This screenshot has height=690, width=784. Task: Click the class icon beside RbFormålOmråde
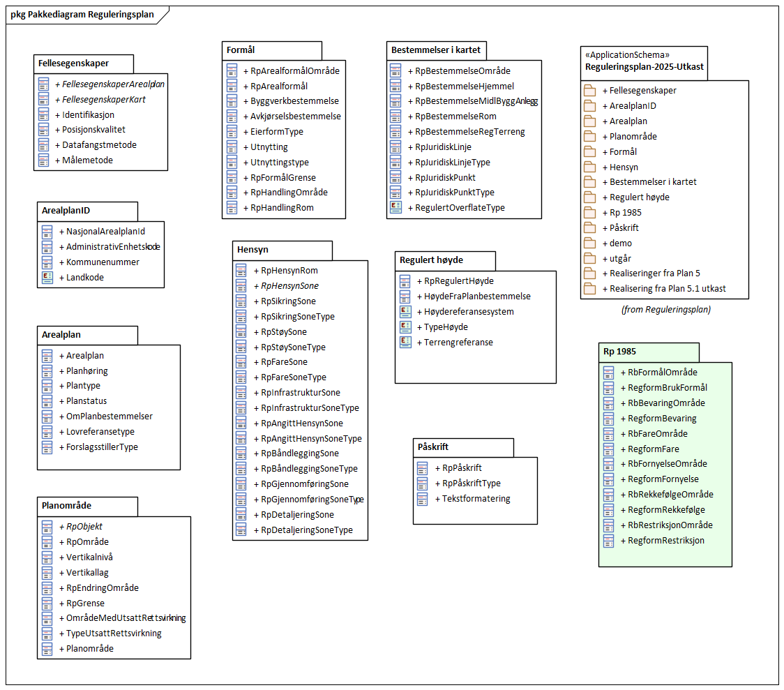(608, 372)
